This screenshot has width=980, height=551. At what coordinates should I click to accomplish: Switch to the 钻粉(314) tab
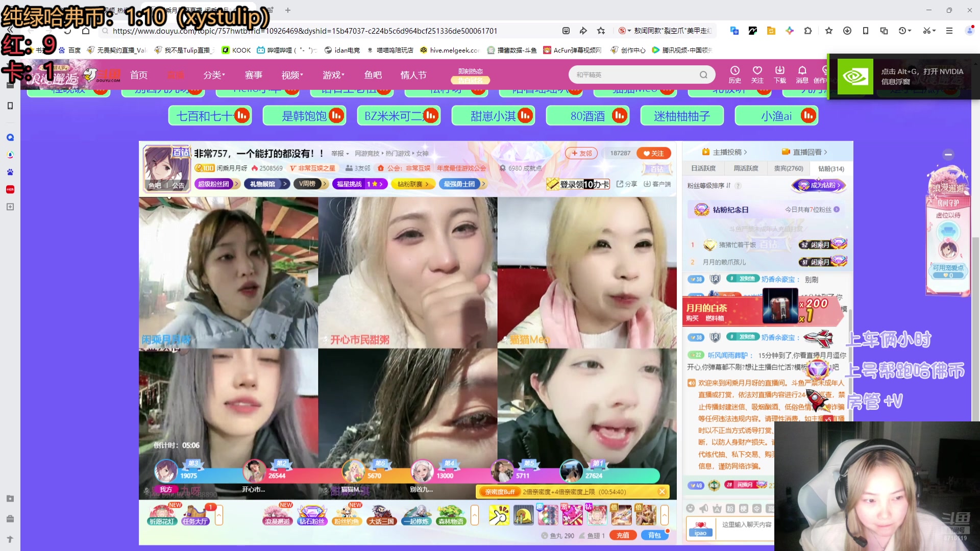831,168
